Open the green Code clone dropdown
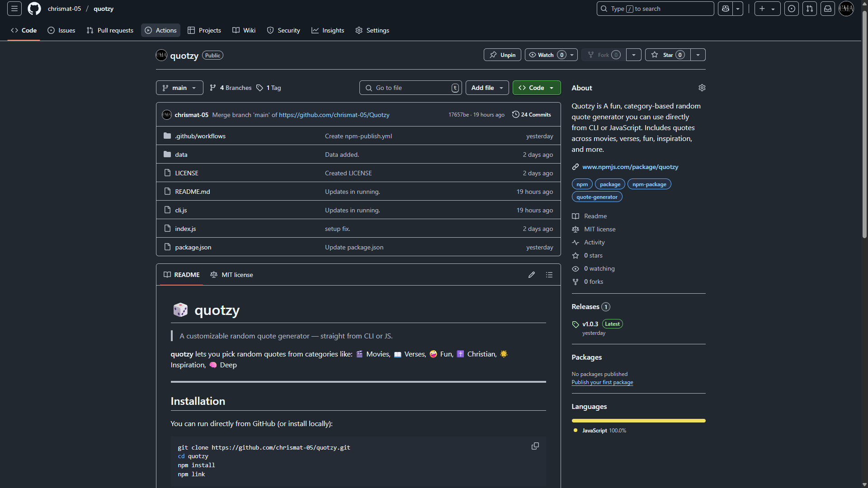 coord(537,88)
